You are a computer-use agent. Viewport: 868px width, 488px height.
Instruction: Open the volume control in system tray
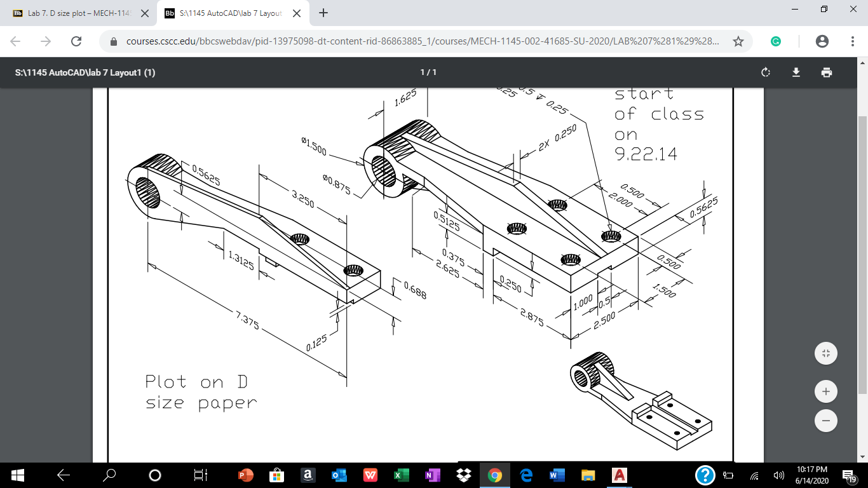pos(778,475)
